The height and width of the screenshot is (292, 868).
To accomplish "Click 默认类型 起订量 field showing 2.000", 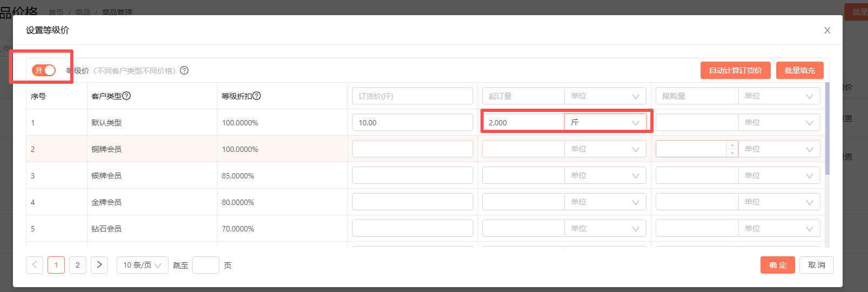I will pos(523,122).
